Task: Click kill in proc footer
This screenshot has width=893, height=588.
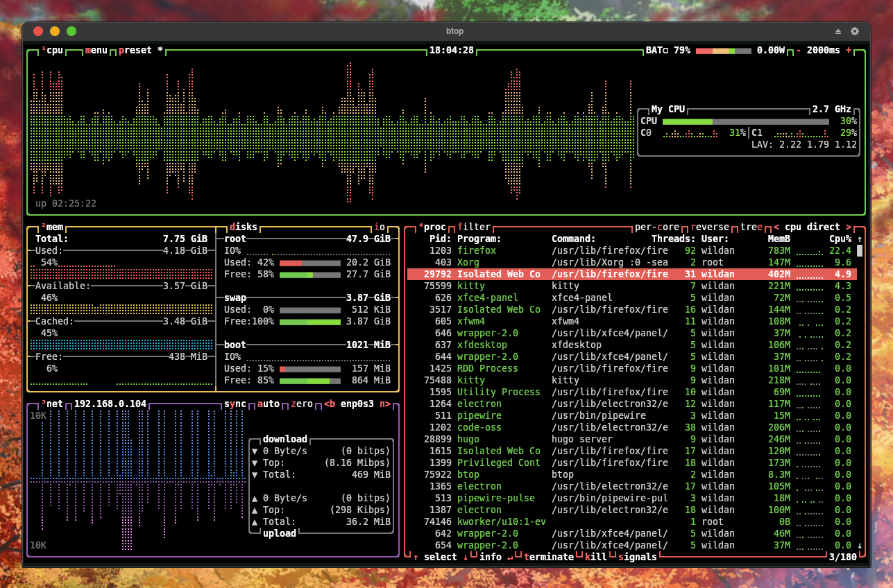Action: coord(596,557)
